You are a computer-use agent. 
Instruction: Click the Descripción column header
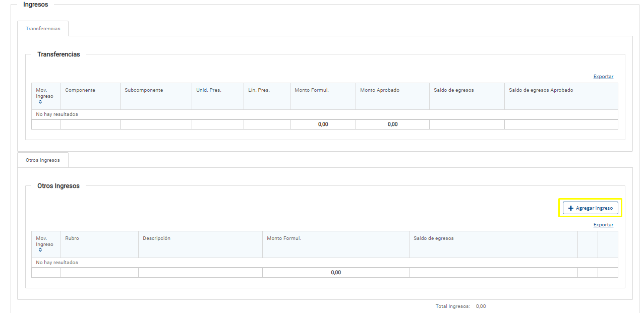click(x=156, y=238)
